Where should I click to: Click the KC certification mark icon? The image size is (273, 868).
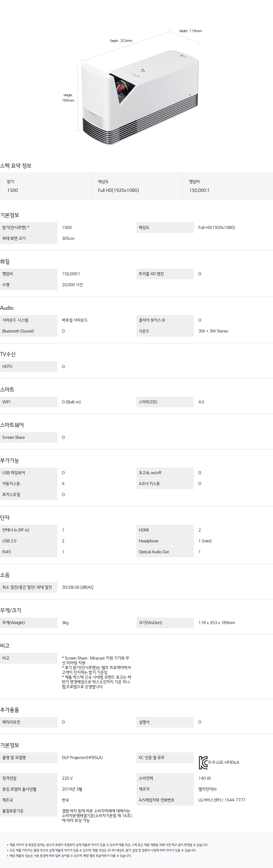203,763
